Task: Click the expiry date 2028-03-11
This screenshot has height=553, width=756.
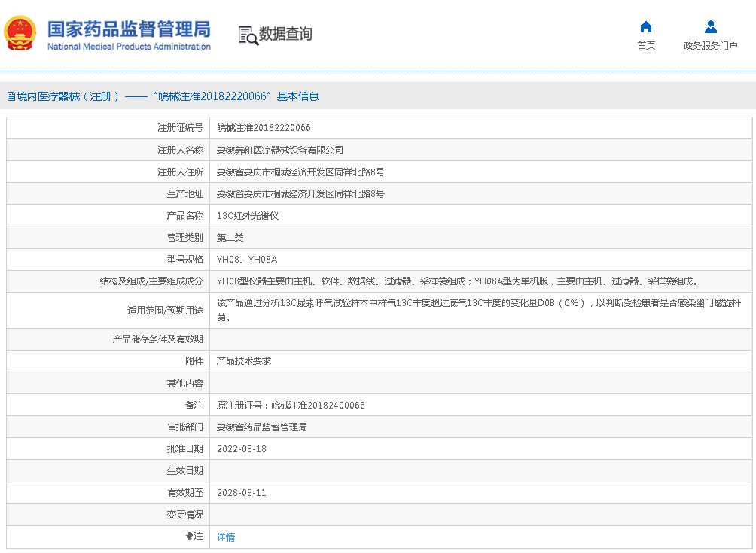Action: click(x=241, y=493)
